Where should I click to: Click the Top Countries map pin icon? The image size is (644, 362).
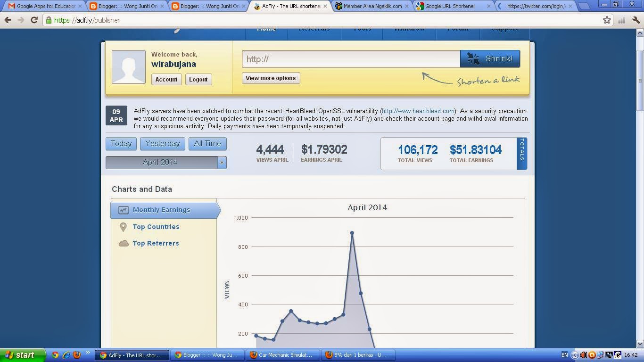tap(123, 227)
